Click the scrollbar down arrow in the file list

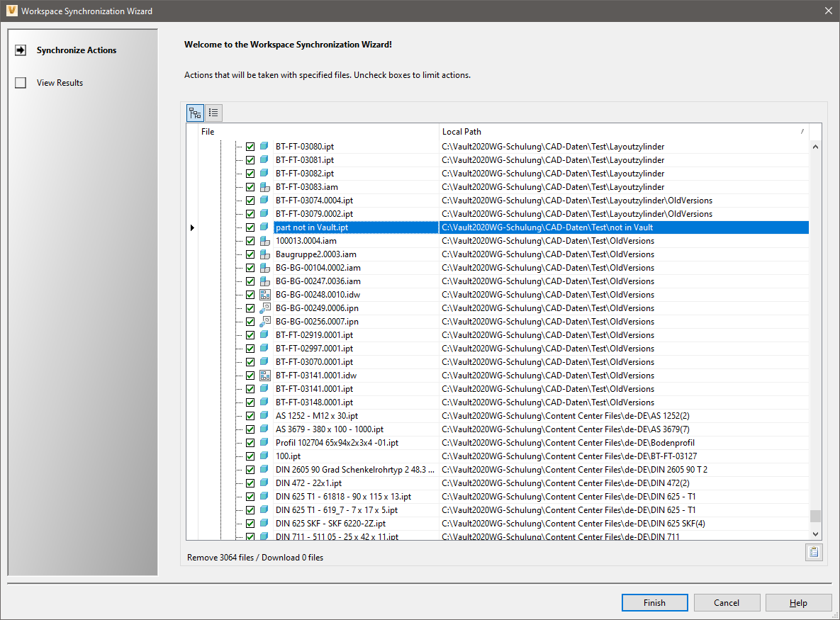pos(815,533)
